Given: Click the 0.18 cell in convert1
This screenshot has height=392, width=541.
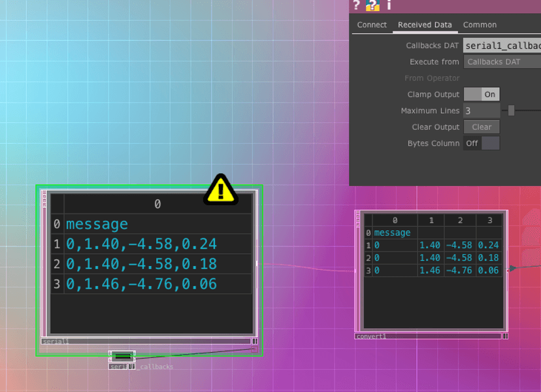Looking at the screenshot, I should pos(489,258).
